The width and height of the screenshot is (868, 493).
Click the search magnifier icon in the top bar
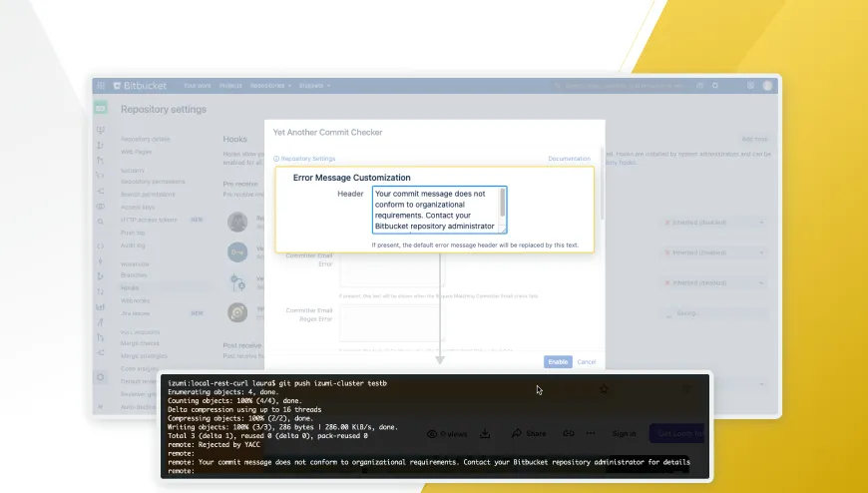(x=715, y=86)
